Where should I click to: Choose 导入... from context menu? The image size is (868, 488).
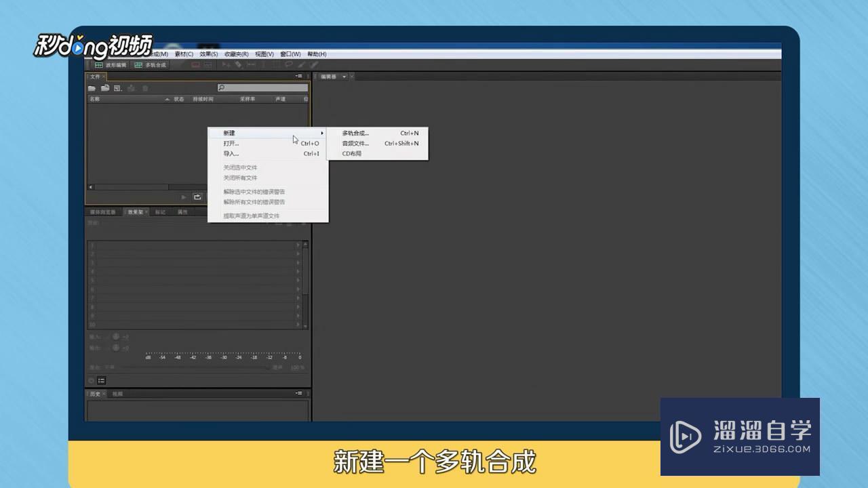[268, 154]
